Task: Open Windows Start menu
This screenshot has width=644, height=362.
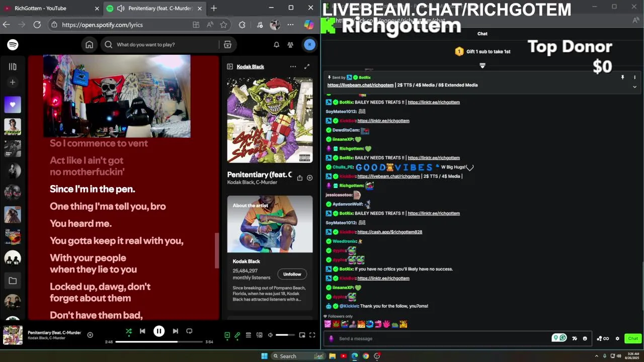Action: [265, 356]
